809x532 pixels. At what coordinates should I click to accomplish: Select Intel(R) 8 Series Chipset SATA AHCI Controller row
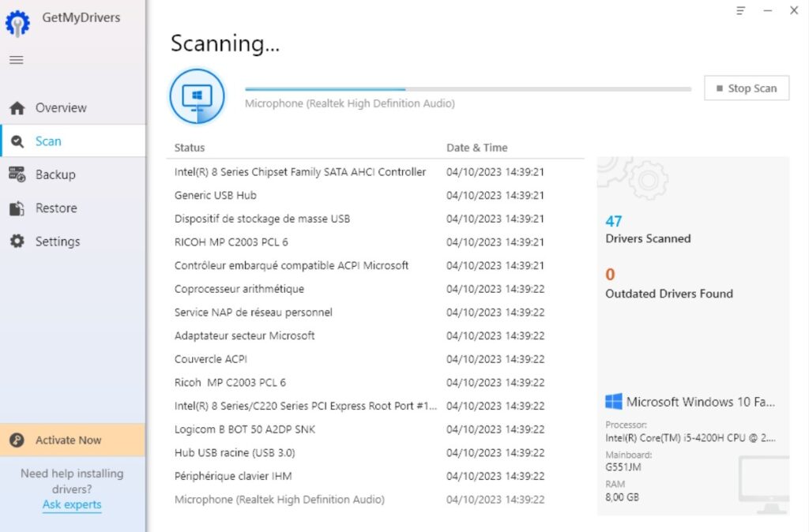[375, 171]
